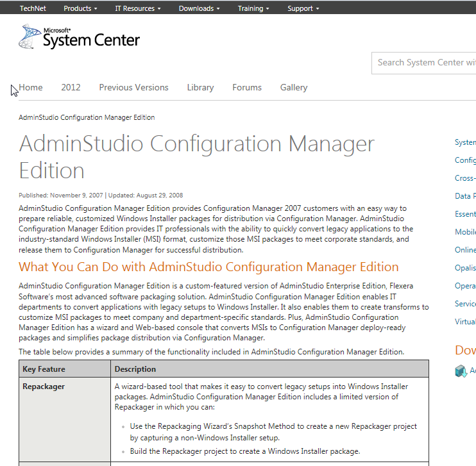
Task: Switch to the 2012 navigation tab
Action: coord(71,87)
